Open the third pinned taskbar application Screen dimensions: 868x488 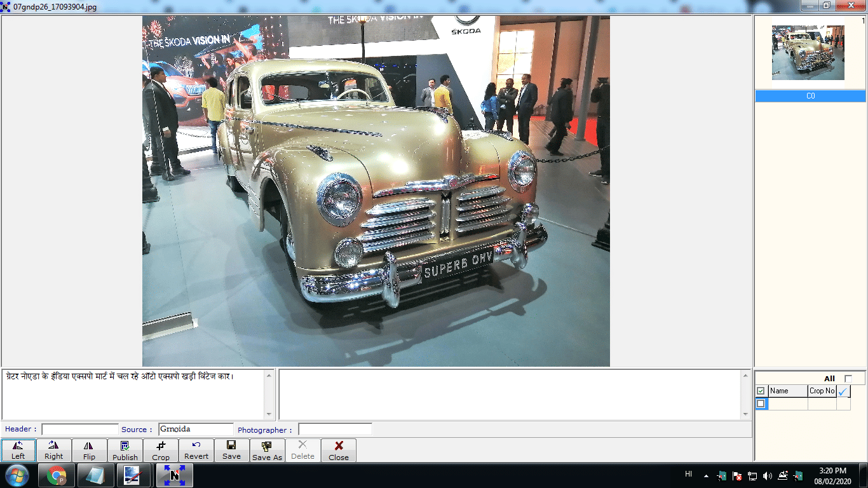[133, 475]
